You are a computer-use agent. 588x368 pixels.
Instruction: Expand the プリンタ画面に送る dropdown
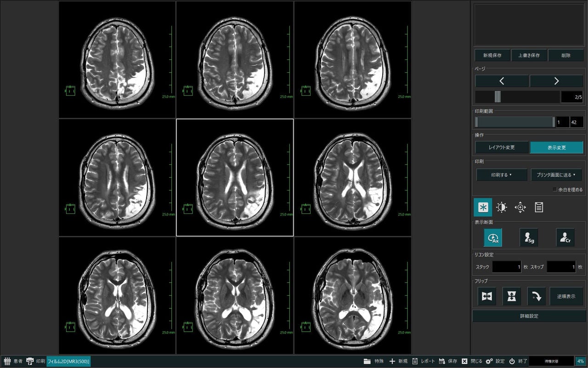click(556, 175)
